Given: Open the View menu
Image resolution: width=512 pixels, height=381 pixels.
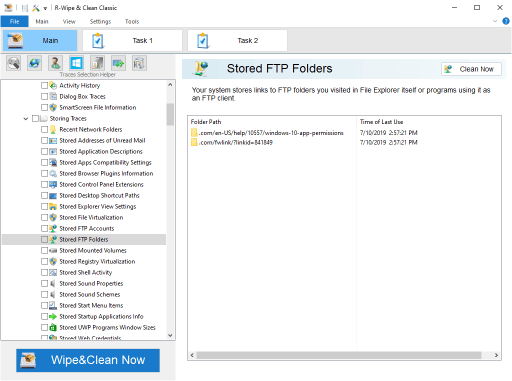Looking at the screenshot, I should point(69,21).
